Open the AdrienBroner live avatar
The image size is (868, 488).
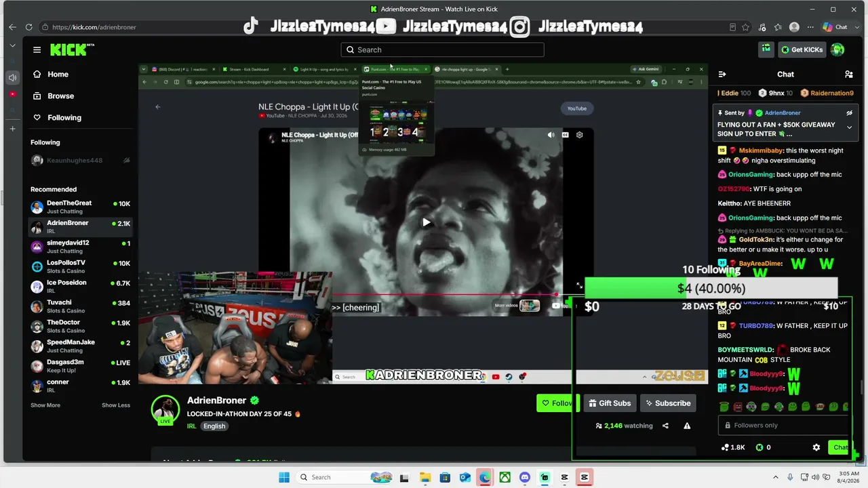pyautogui.click(x=165, y=409)
